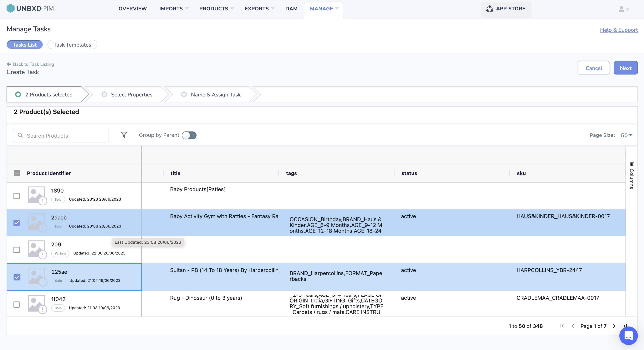Check the box for product 1890
The image size is (644, 350).
(x=17, y=196)
